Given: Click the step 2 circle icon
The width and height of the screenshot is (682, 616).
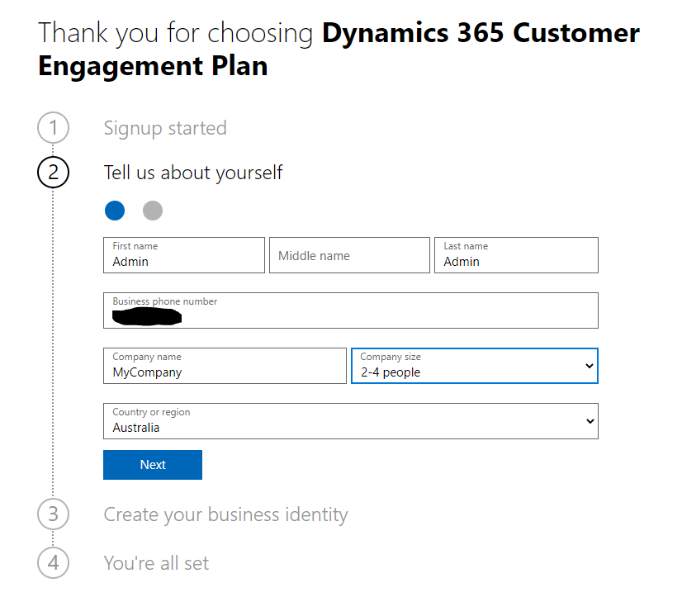Looking at the screenshot, I should click(54, 173).
